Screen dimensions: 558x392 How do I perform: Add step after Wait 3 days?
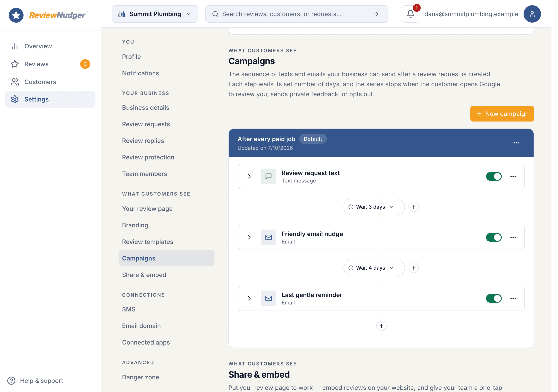point(418,209)
